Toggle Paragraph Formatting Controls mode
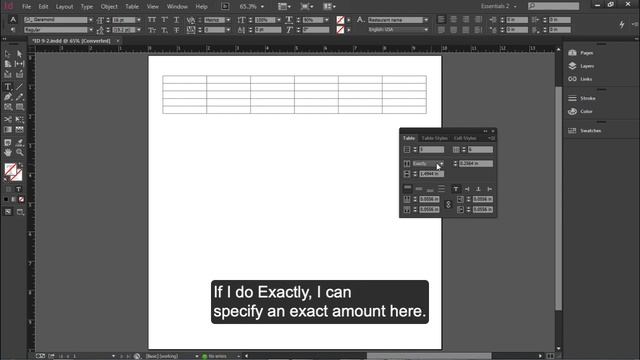 pos(13,30)
